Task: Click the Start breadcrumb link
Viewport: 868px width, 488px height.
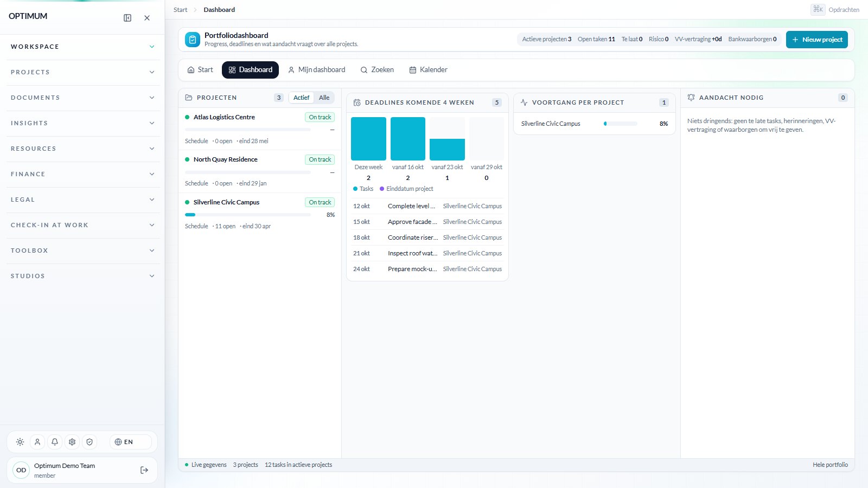Action: [x=180, y=10]
